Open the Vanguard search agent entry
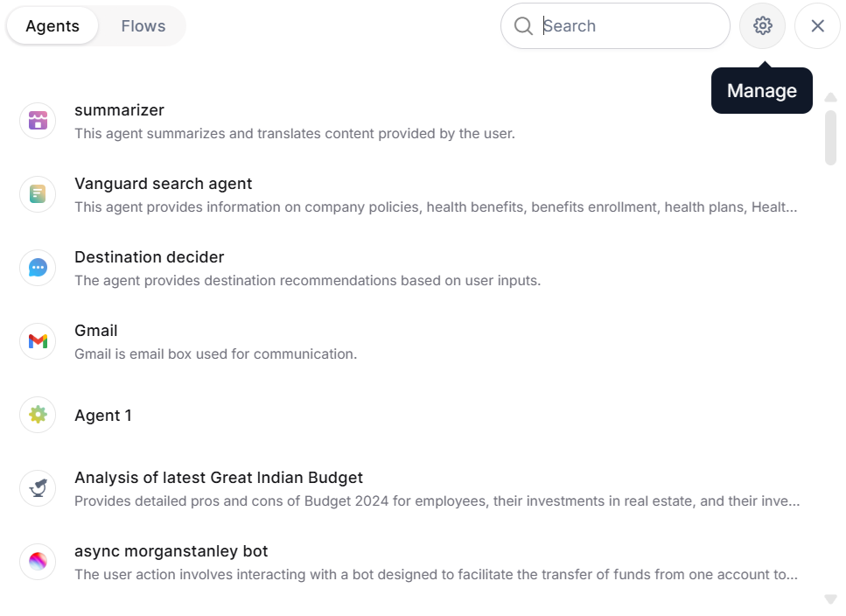Screen dimensions: 846x616 click(x=163, y=184)
